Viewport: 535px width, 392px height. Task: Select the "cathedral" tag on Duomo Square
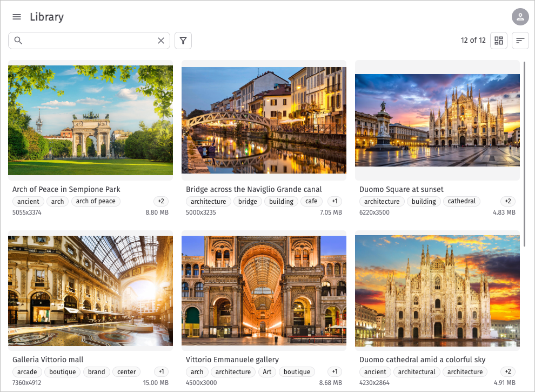click(x=462, y=201)
